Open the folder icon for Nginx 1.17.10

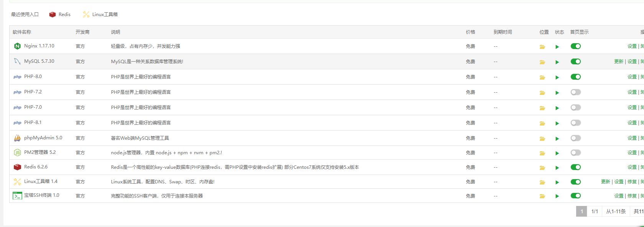pos(542,47)
